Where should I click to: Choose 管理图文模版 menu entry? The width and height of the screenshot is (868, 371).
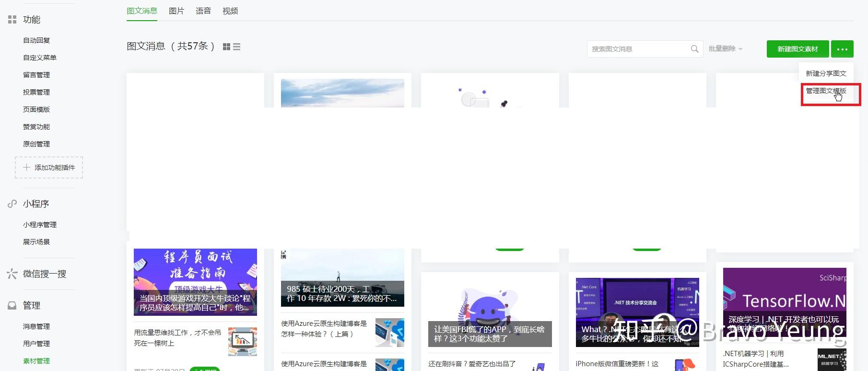click(826, 91)
